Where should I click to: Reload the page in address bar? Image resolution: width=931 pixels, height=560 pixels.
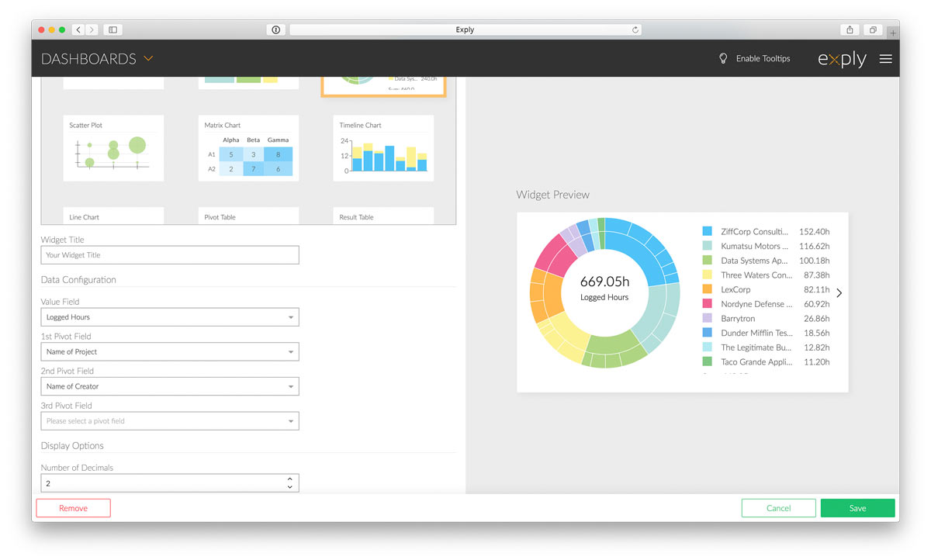(x=635, y=29)
